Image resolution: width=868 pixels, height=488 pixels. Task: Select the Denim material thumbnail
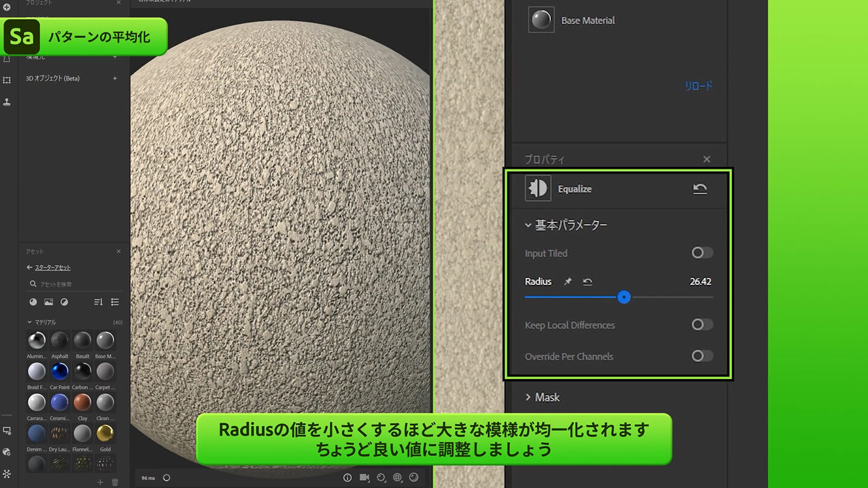37,433
